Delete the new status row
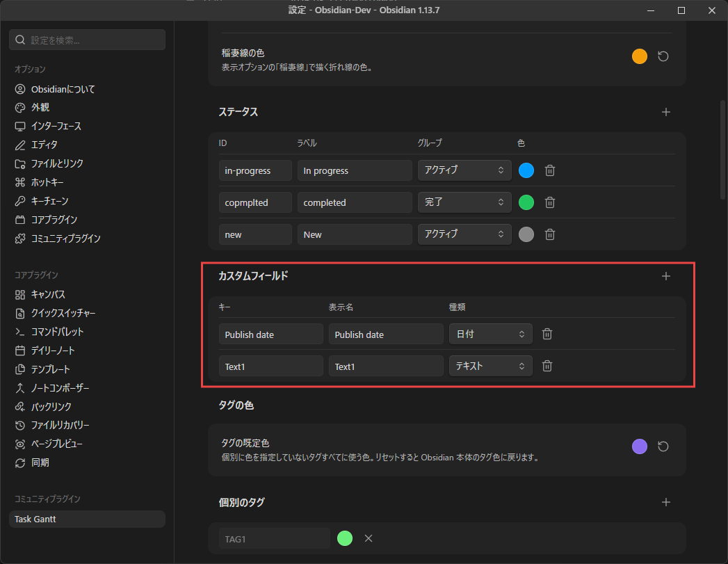Screen dimensions: 728x564 (x=550, y=234)
